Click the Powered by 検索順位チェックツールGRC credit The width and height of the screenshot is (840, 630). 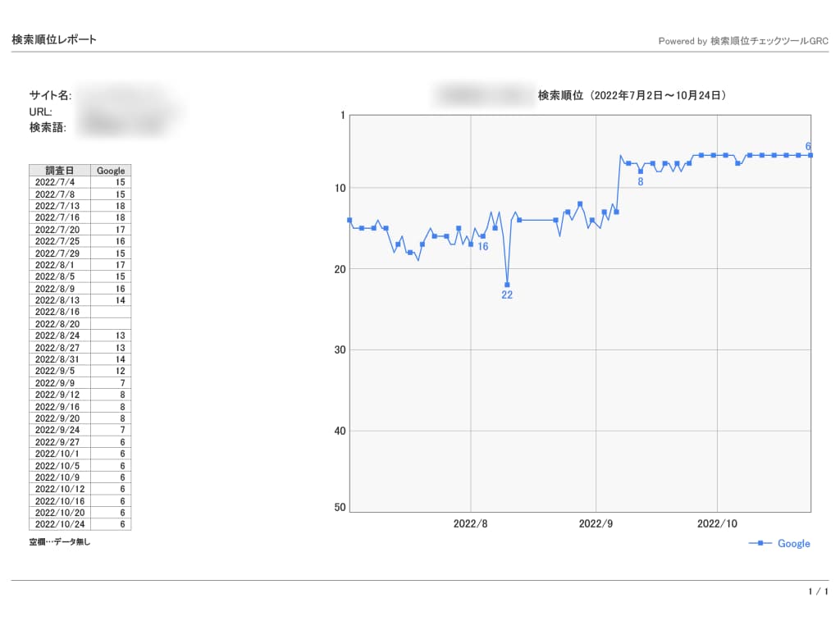743,41
